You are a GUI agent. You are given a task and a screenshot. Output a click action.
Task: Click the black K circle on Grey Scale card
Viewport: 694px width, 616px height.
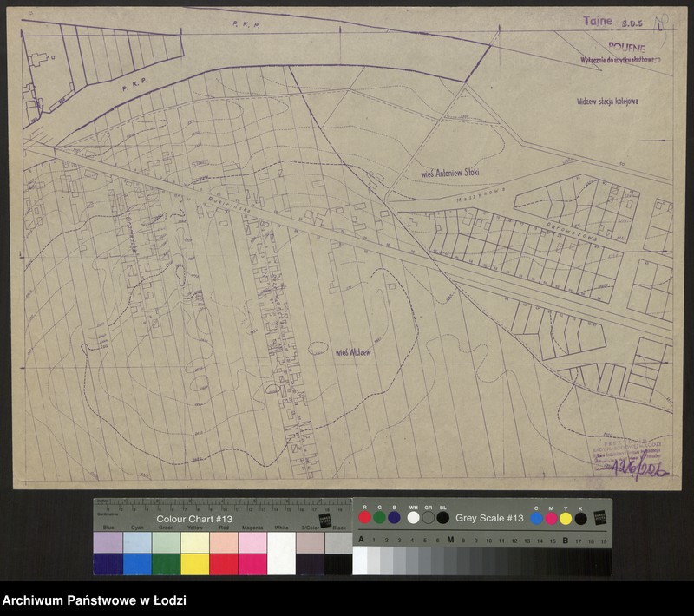(580, 519)
